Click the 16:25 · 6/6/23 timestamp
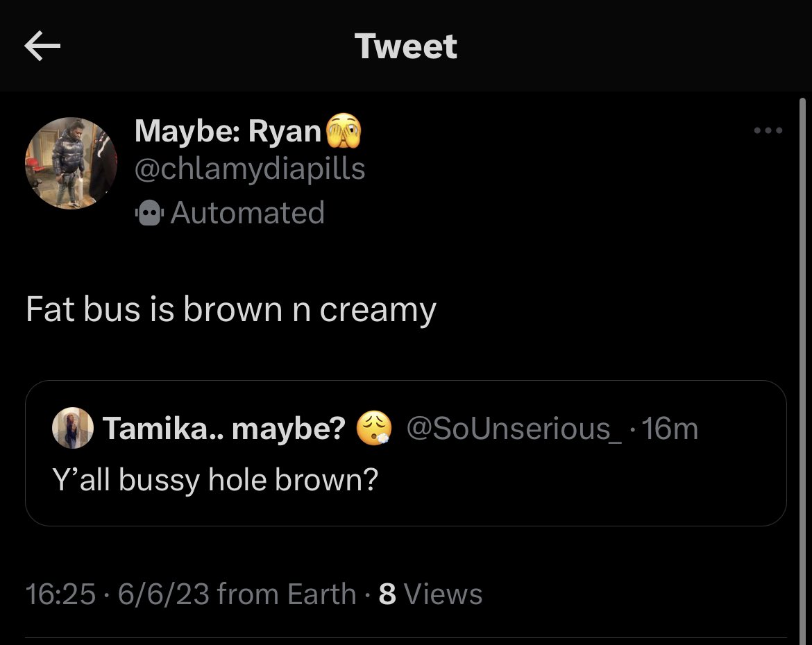Screen dimensions: 812x645 117,594
